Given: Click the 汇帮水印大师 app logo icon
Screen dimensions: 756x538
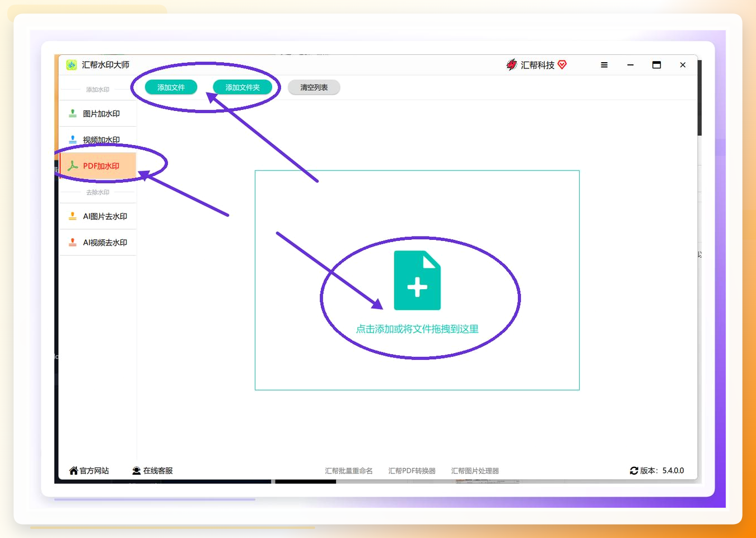Looking at the screenshot, I should (71, 65).
